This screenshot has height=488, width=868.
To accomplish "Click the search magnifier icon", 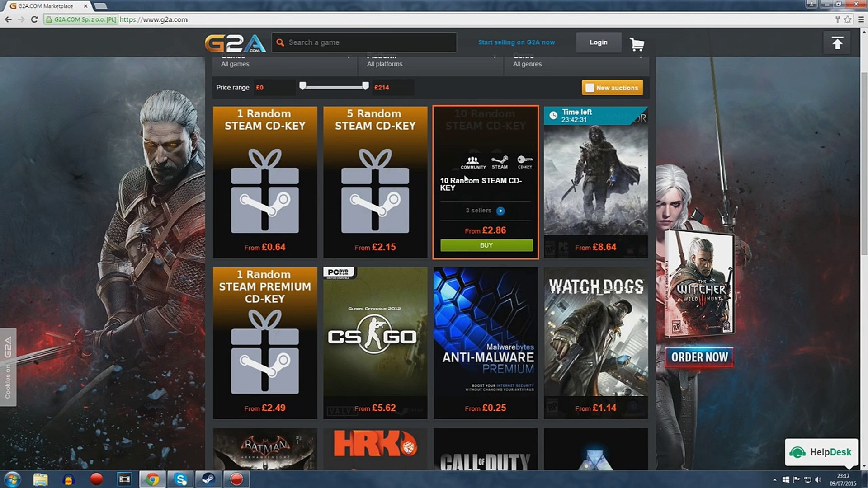I will pyautogui.click(x=279, y=42).
